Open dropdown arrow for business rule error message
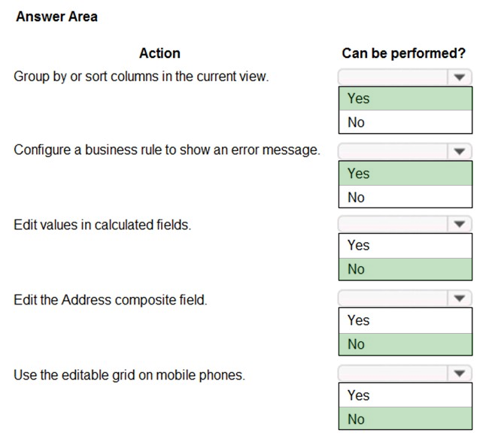This screenshot has height=448, width=492. click(x=460, y=152)
